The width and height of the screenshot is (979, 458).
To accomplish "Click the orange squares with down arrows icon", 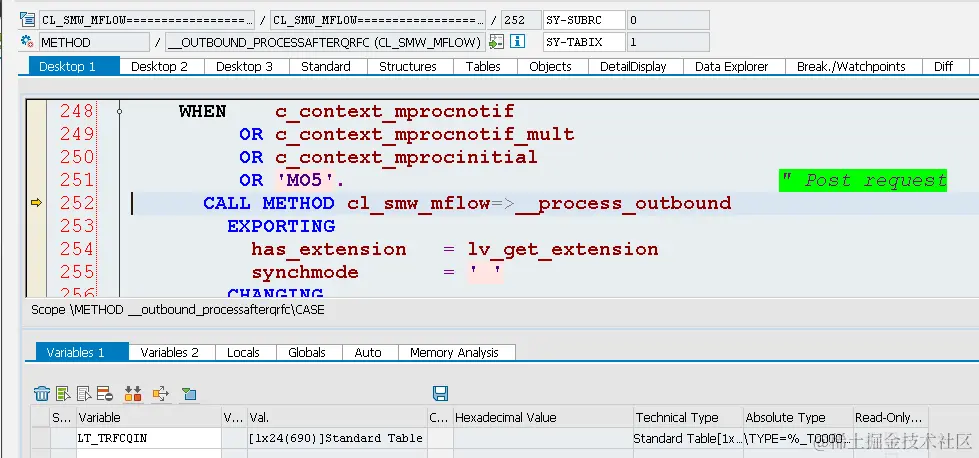I will [132, 393].
